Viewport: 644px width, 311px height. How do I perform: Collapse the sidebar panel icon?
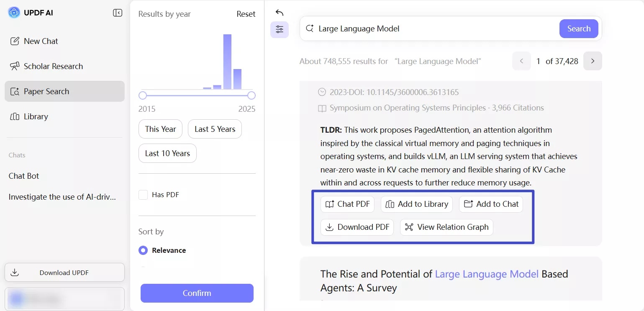pos(118,13)
